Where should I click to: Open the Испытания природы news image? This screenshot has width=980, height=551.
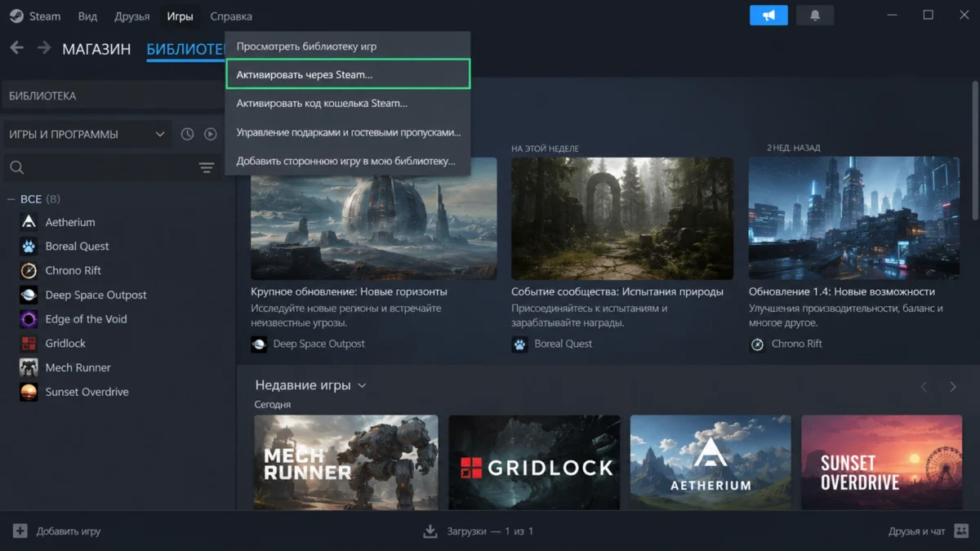pos(622,219)
